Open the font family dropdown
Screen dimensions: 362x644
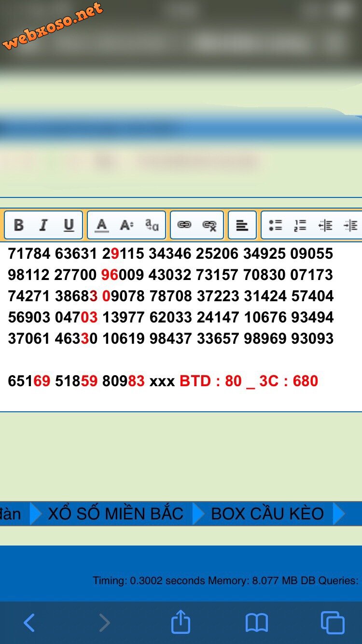coord(152,225)
